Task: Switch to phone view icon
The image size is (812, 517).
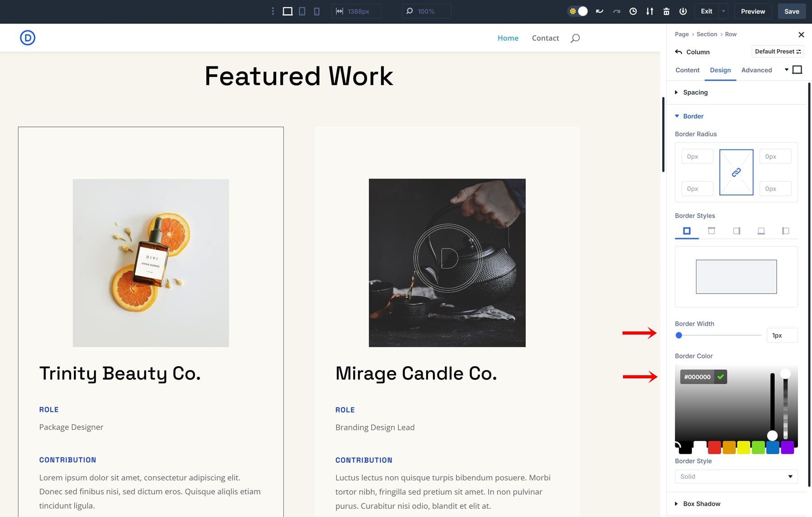Action: 317,11
